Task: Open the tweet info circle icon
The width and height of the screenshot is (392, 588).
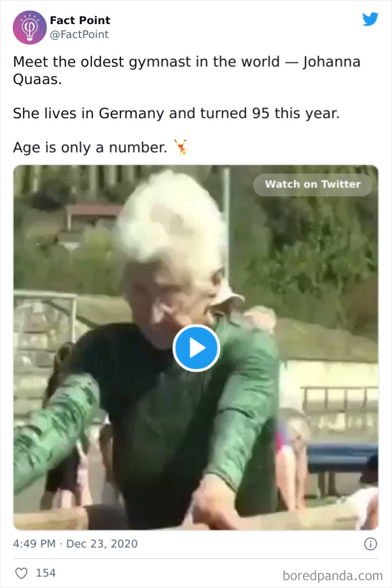Action: point(371,544)
